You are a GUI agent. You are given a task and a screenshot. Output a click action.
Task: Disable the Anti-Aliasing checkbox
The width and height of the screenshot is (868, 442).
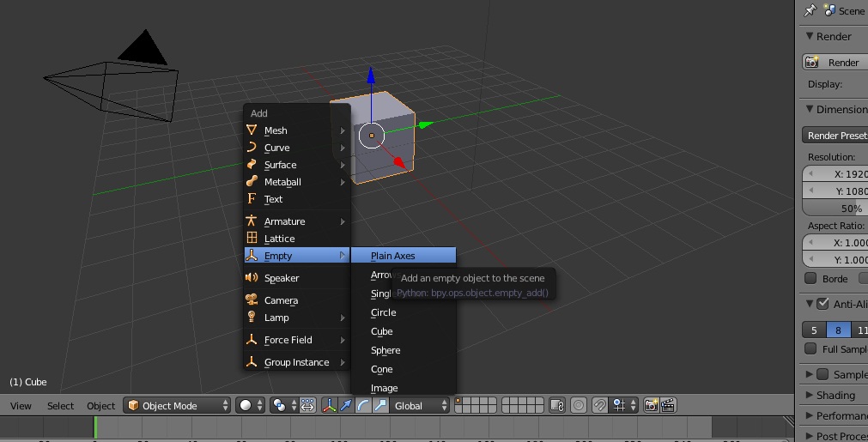tap(822, 304)
